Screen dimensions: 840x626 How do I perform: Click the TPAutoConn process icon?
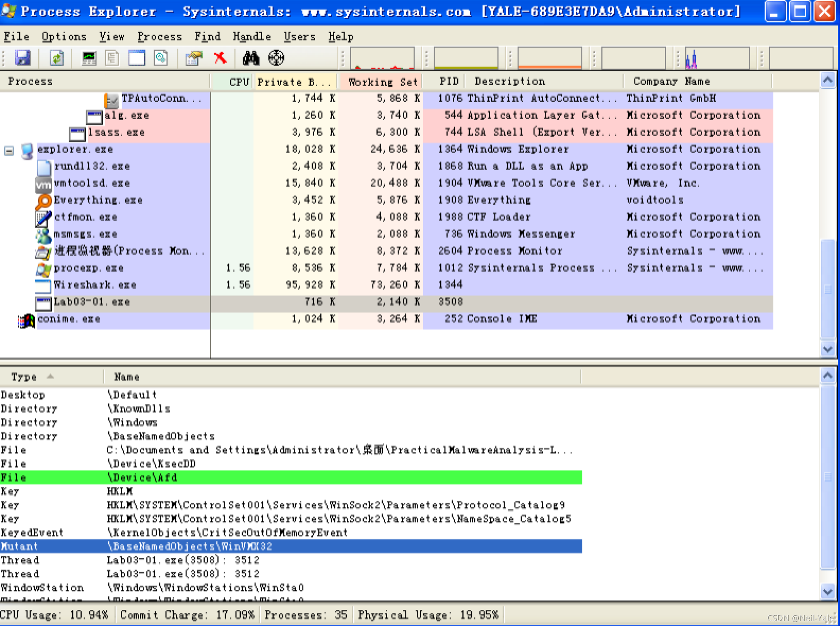[x=111, y=101]
